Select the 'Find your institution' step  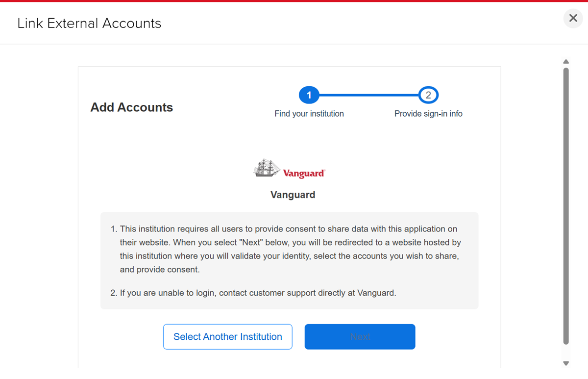point(309,113)
